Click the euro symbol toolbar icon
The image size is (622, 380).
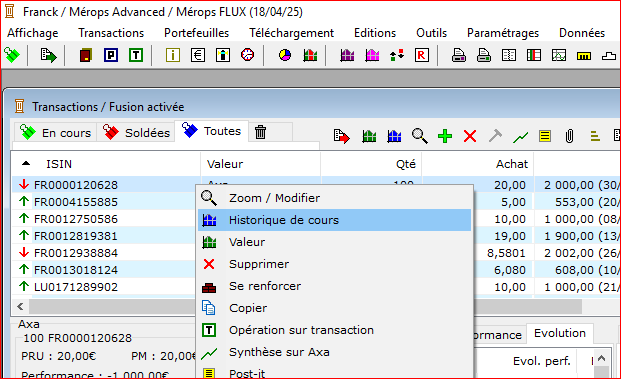[198, 55]
